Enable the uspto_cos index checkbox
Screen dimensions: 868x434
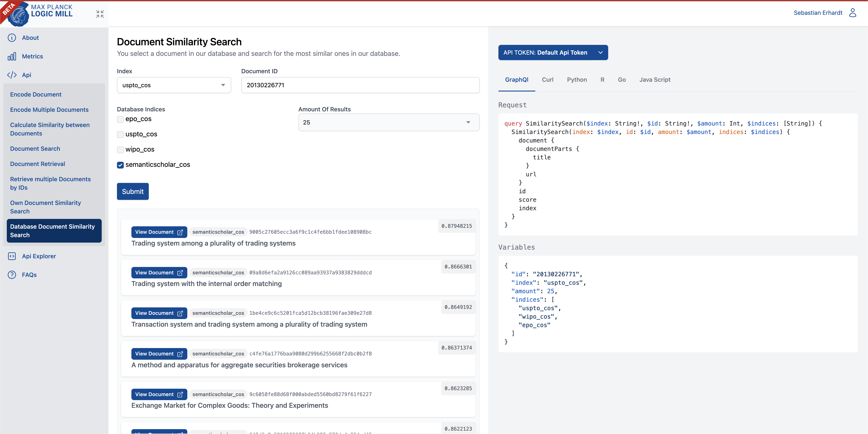tap(120, 134)
